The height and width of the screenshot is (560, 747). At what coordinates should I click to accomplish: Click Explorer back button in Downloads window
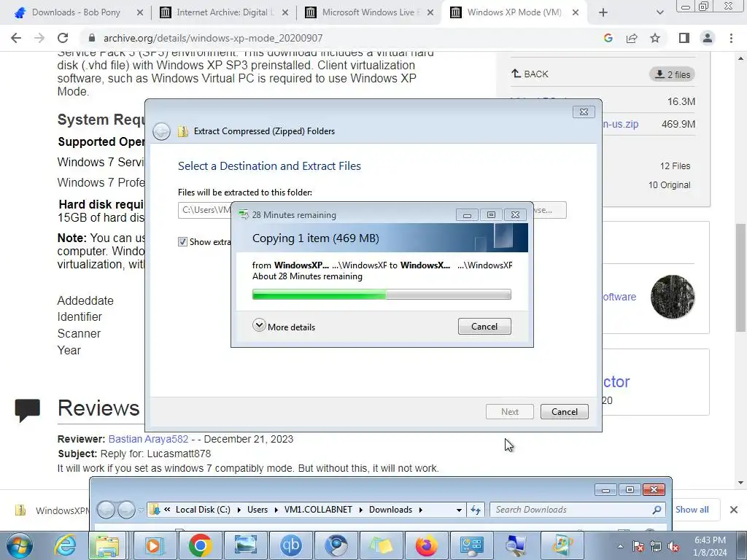tap(106, 510)
